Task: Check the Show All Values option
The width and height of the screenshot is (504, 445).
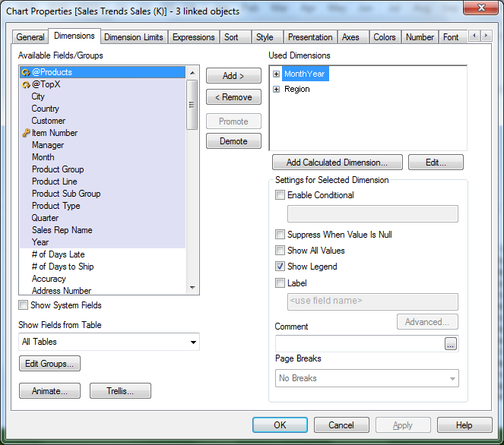Action: pyautogui.click(x=280, y=250)
